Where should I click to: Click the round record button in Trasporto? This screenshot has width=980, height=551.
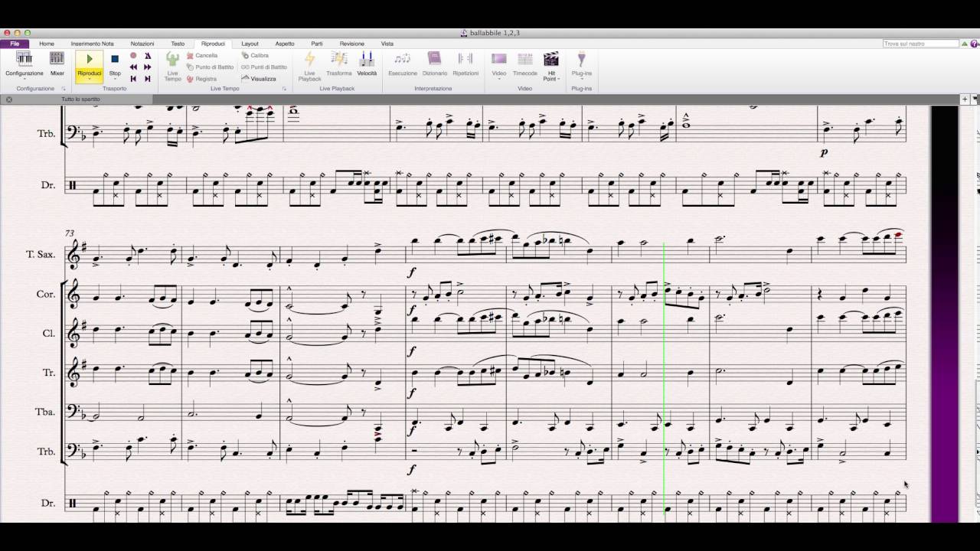pos(133,55)
